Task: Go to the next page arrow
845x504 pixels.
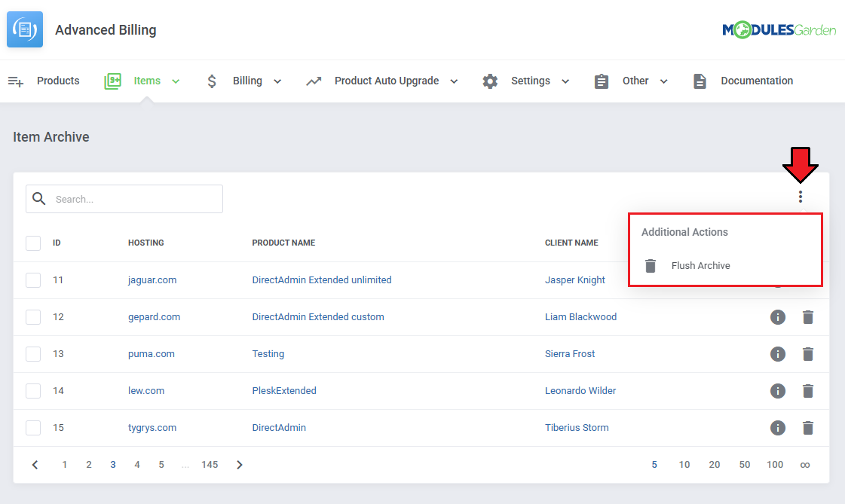Action: coord(240,465)
